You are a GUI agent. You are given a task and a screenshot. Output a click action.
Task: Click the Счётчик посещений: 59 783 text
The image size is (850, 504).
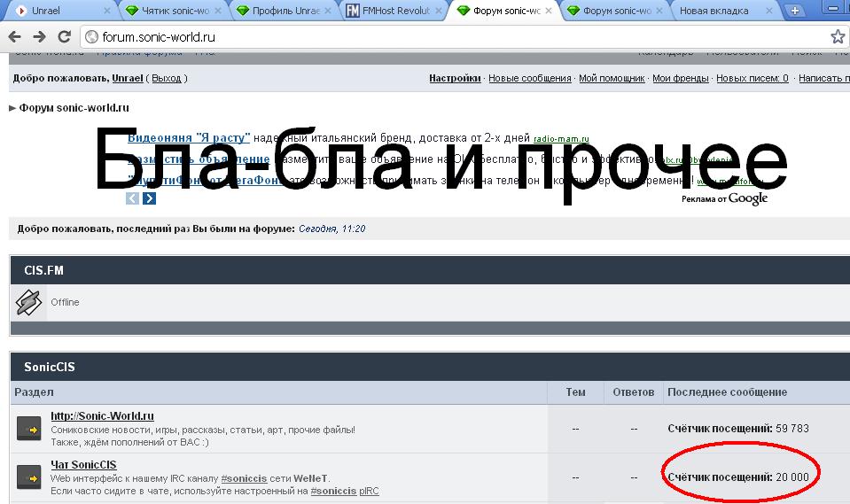(x=738, y=428)
